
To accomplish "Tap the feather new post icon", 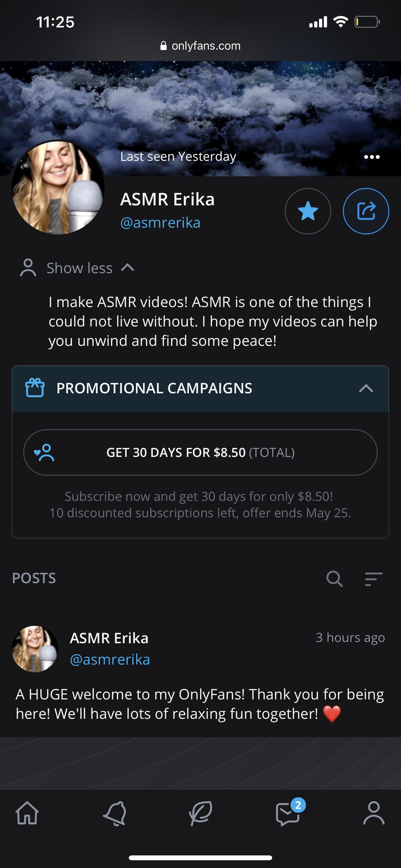I will [200, 813].
